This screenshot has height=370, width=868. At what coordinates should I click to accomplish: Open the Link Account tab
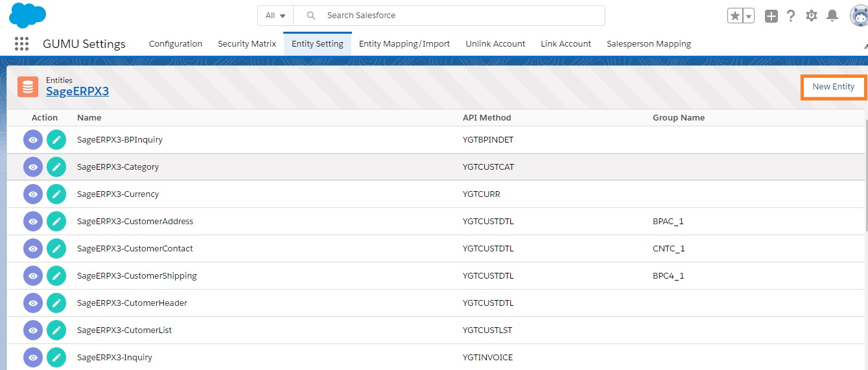pyautogui.click(x=566, y=43)
